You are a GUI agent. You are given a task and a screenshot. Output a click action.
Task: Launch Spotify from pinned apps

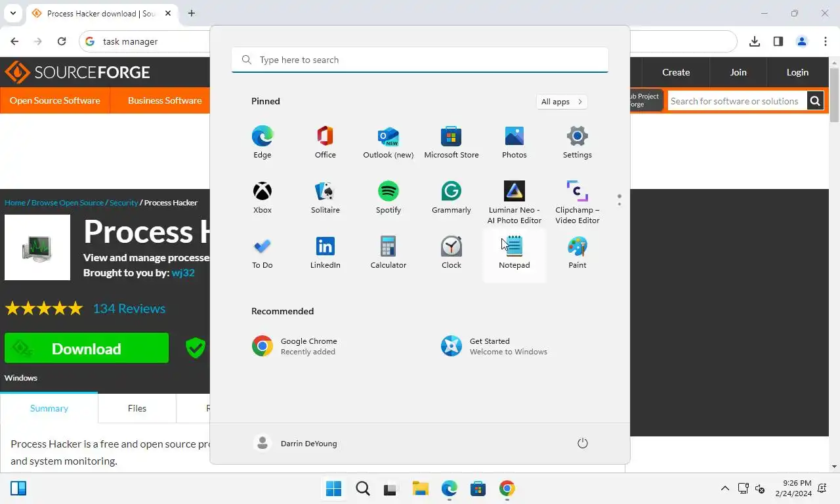388,198
